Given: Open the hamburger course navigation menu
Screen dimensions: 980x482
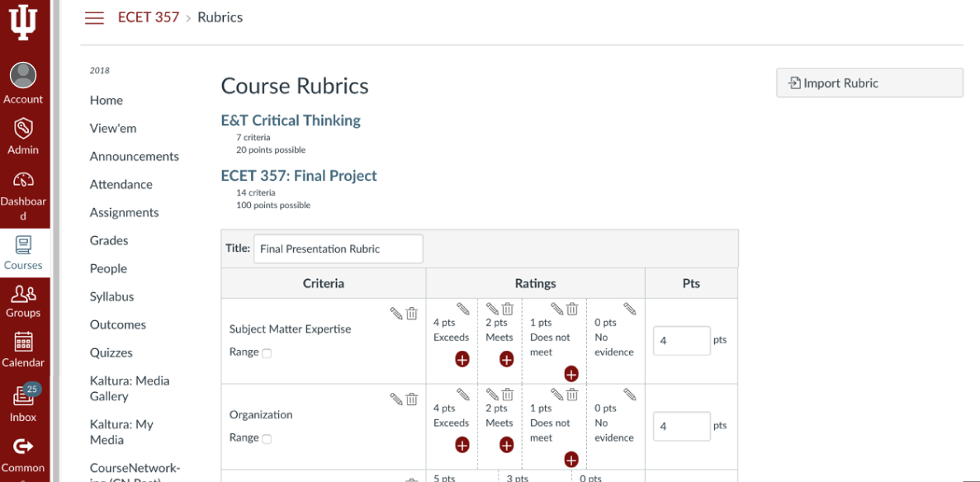Looking at the screenshot, I should 94,17.
